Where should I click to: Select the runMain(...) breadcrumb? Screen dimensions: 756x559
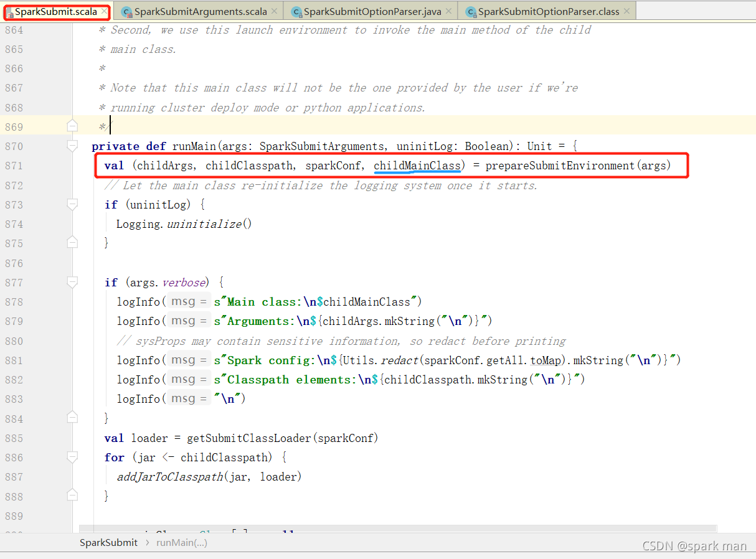click(182, 542)
